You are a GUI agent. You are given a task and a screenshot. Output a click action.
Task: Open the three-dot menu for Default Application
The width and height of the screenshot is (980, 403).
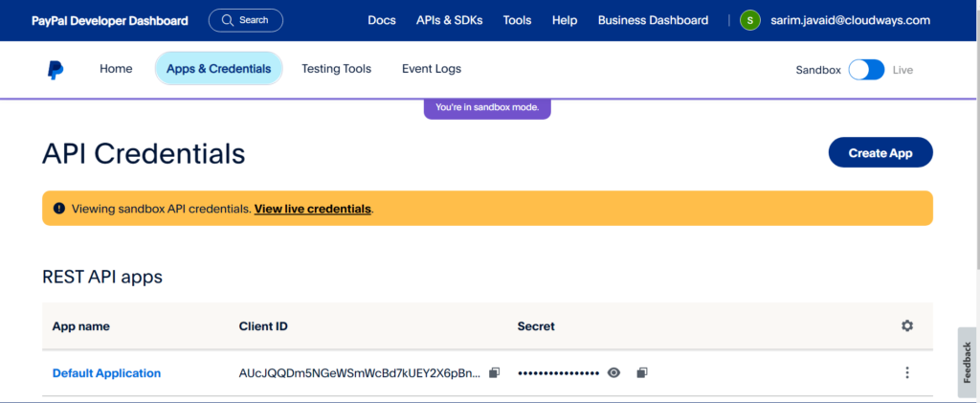click(x=907, y=372)
